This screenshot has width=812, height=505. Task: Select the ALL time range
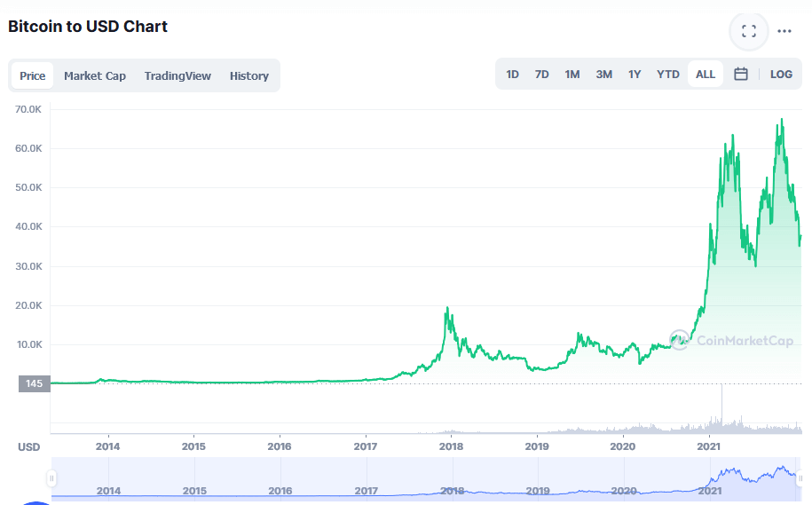706,75
